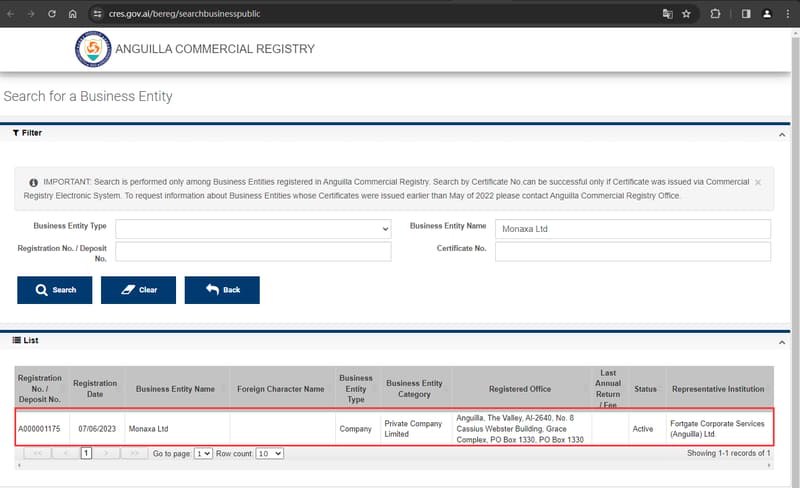Click the blue Search button
The height and width of the screenshot is (488, 800).
tap(55, 290)
